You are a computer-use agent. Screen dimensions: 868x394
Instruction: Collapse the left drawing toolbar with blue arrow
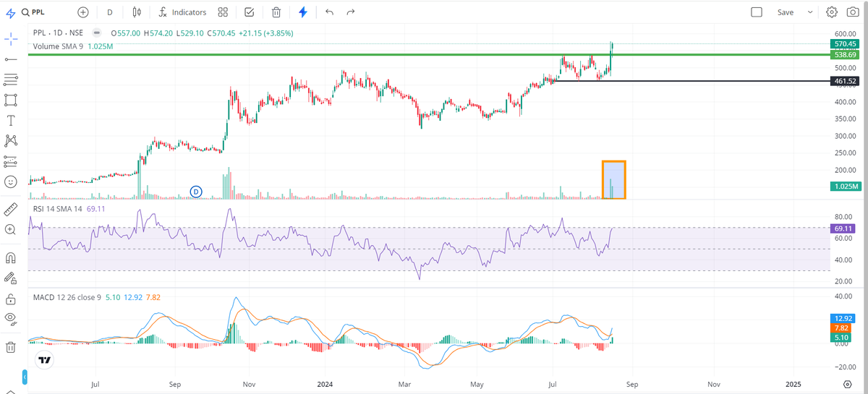(25, 377)
